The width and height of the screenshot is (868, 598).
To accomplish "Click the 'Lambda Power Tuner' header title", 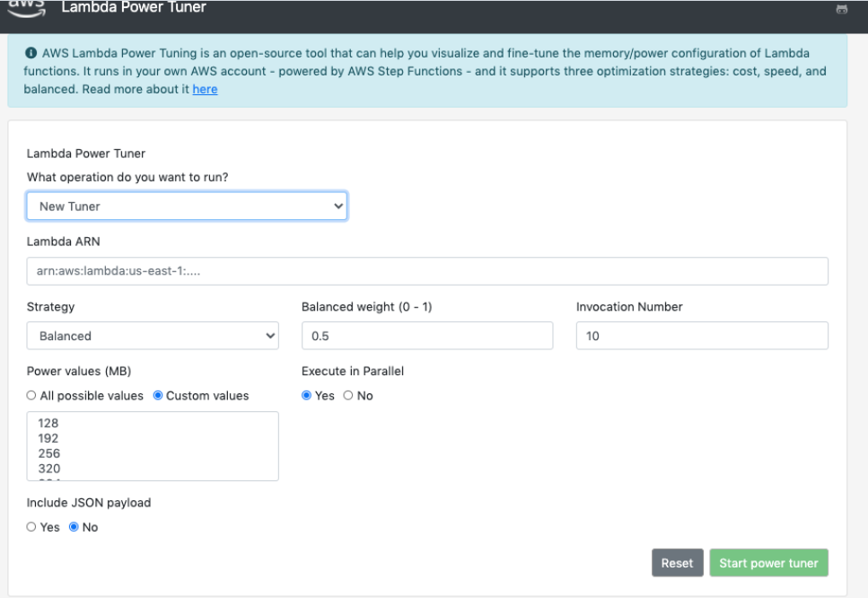I will click(x=134, y=7).
